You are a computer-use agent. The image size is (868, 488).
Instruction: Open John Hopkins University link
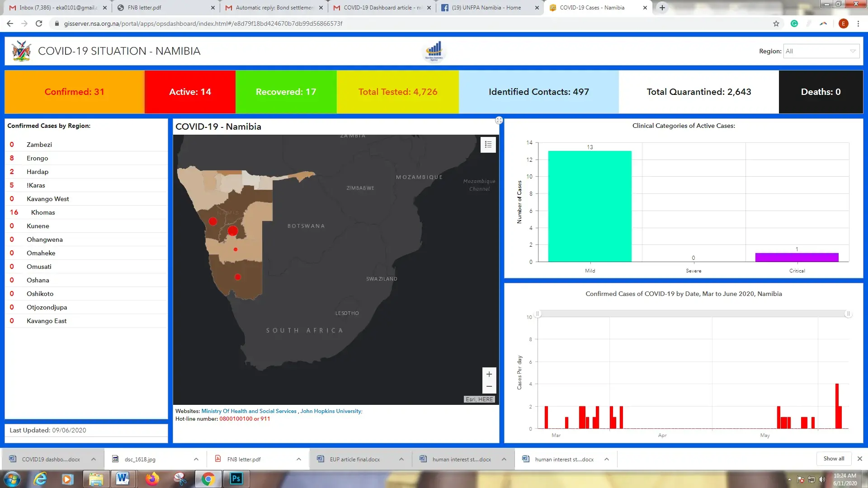pos(331,411)
